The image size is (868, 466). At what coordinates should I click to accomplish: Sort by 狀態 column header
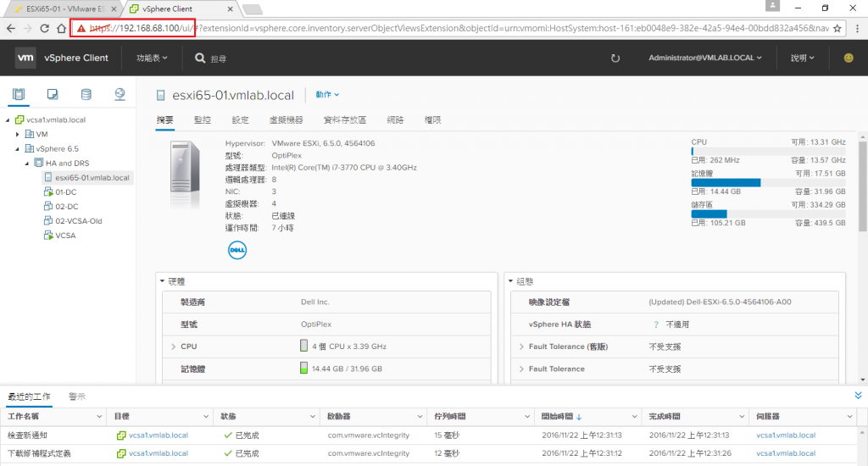tap(228, 416)
